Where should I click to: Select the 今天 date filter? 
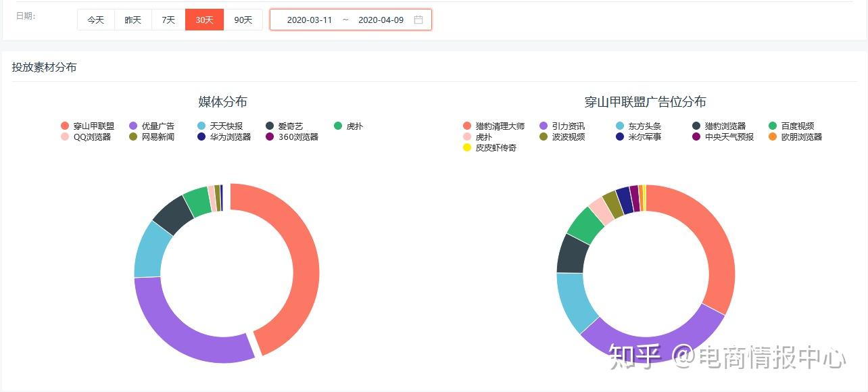click(x=96, y=20)
